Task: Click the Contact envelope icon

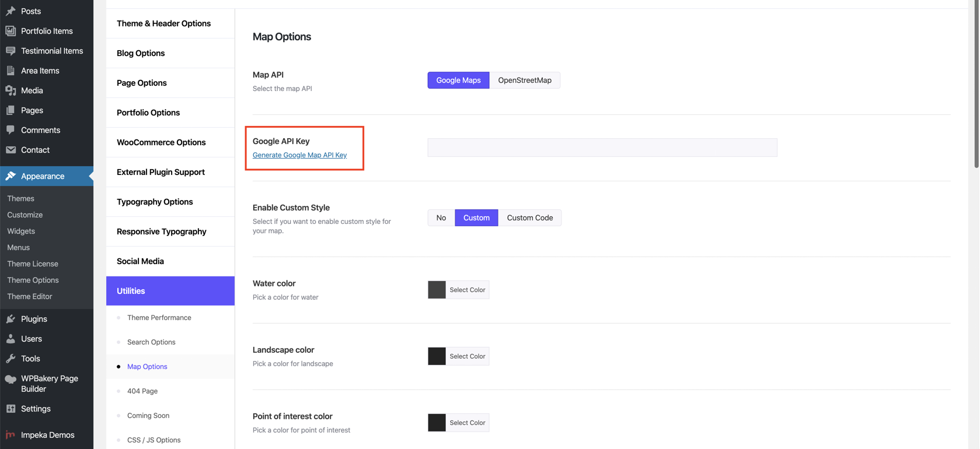Action: (11, 150)
